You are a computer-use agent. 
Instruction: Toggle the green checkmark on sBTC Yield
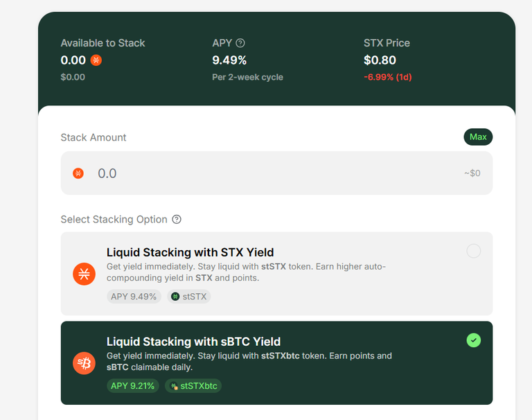(474, 340)
